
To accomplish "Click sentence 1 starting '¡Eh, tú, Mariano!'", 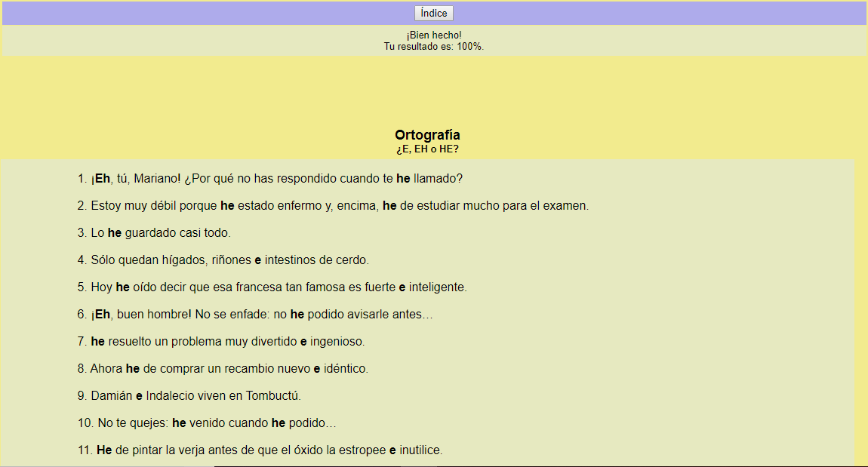I will (269, 179).
